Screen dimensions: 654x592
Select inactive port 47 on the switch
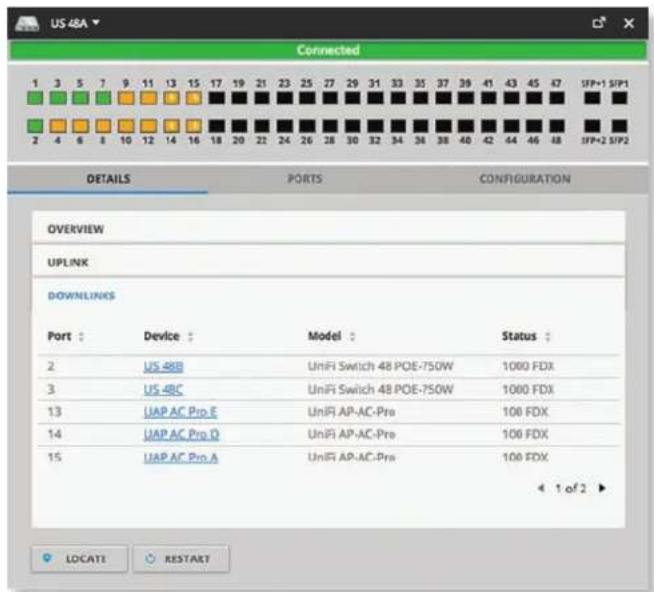(556, 98)
